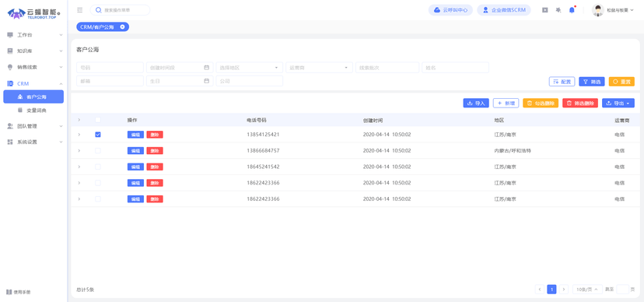
Task: Click the language translate icon
Action: pyautogui.click(x=558, y=10)
